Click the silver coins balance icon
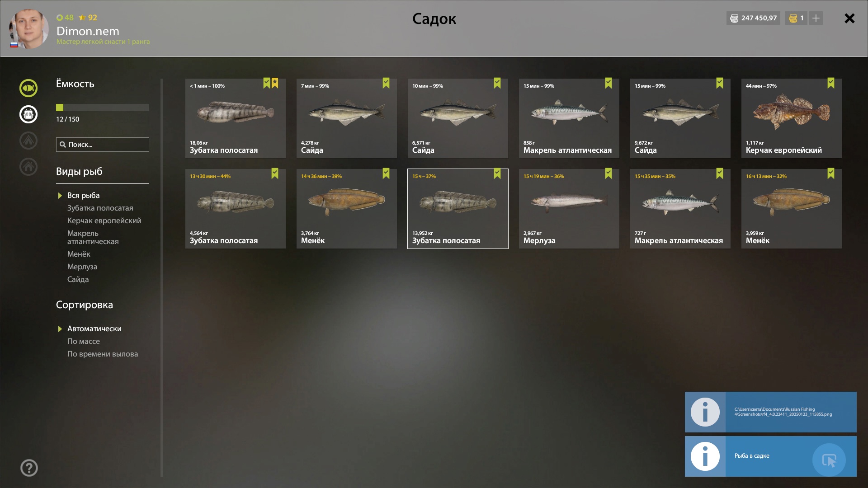 [734, 18]
